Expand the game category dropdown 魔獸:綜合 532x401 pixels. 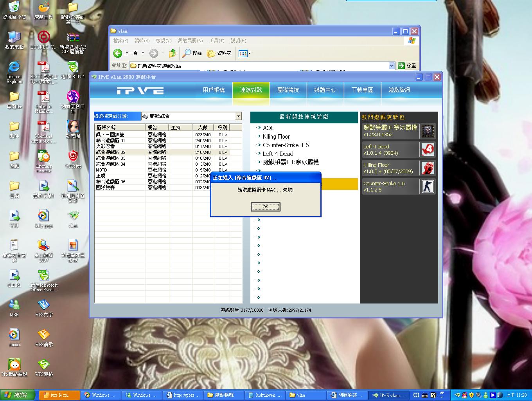[238, 116]
